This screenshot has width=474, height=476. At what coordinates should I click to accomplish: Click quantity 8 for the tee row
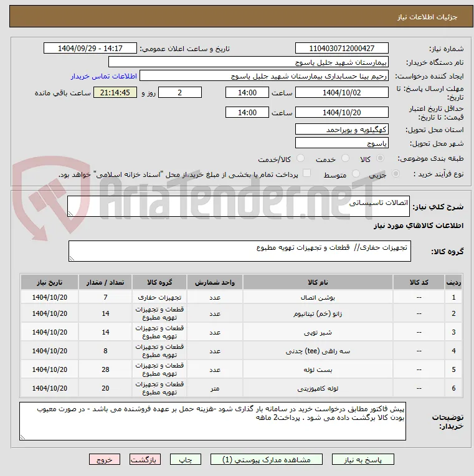pyautogui.click(x=105, y=351)
